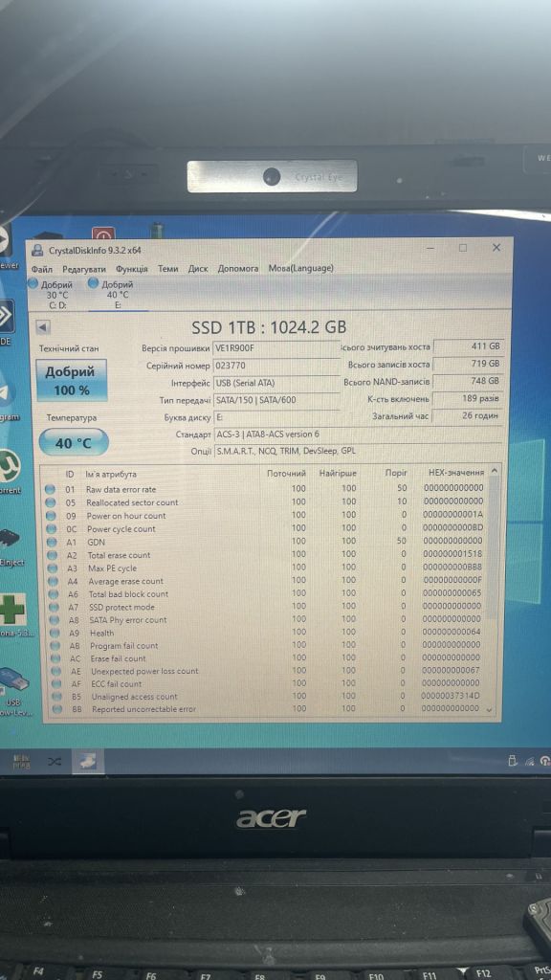Viewport: 551px width, 980px height.
Task: Open the Мова(Language) menu
Action: coord(300,269)
